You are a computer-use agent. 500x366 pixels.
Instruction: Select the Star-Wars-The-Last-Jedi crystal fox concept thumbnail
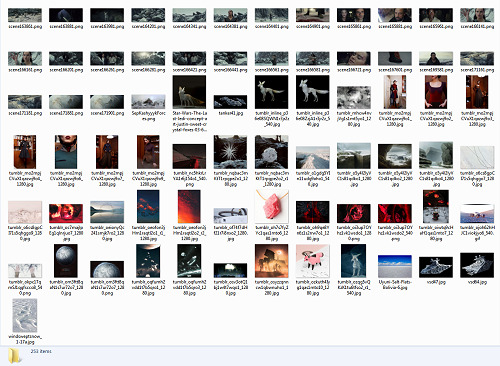(x=189, y=92)
